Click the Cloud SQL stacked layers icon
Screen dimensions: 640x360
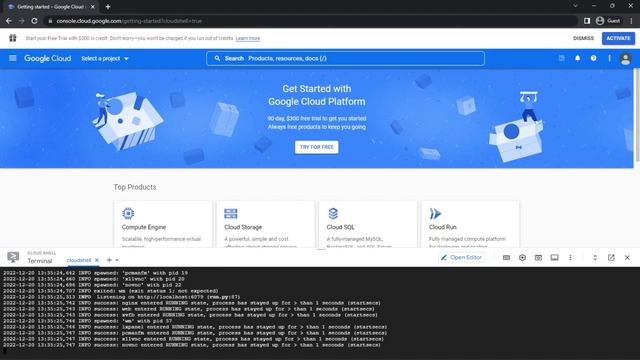pyautogui.click(x=333, y=213)
